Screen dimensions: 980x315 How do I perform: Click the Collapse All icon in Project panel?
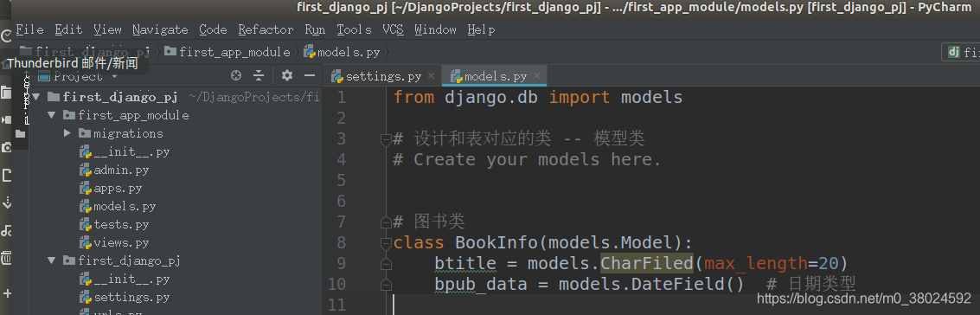(x=259, y=75)
